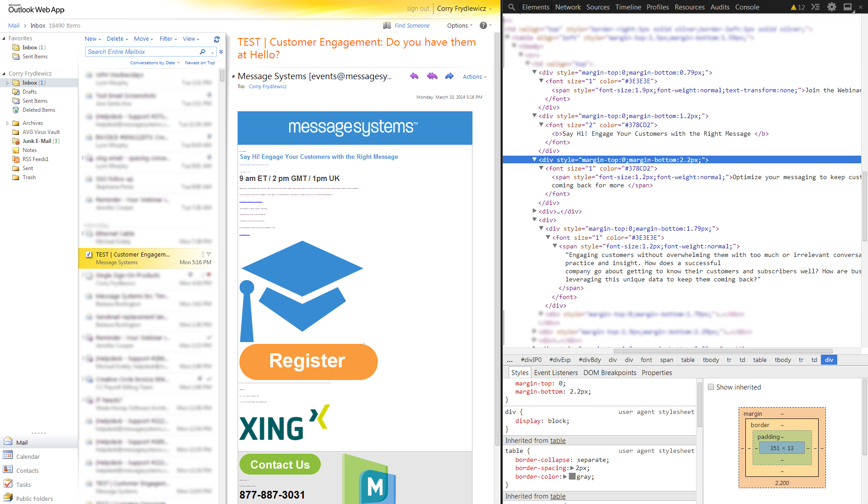Screen dimensions: 868x504
Task: Click the Reply arrow icon
Action: pos(414,76)
